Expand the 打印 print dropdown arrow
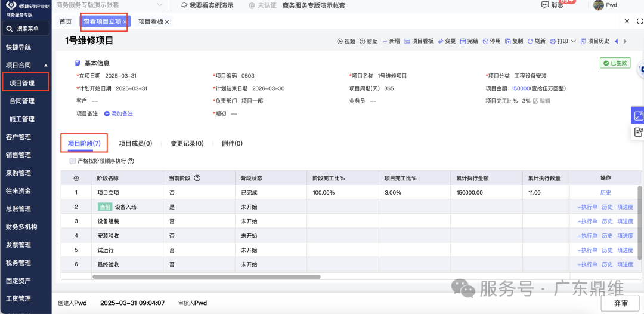 tap(574, 41)
